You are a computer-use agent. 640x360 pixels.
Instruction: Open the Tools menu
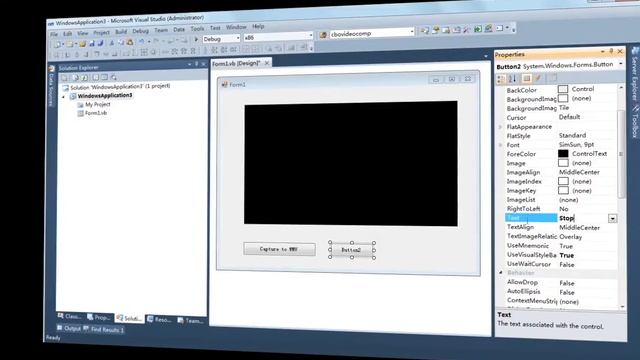point(197,29)
